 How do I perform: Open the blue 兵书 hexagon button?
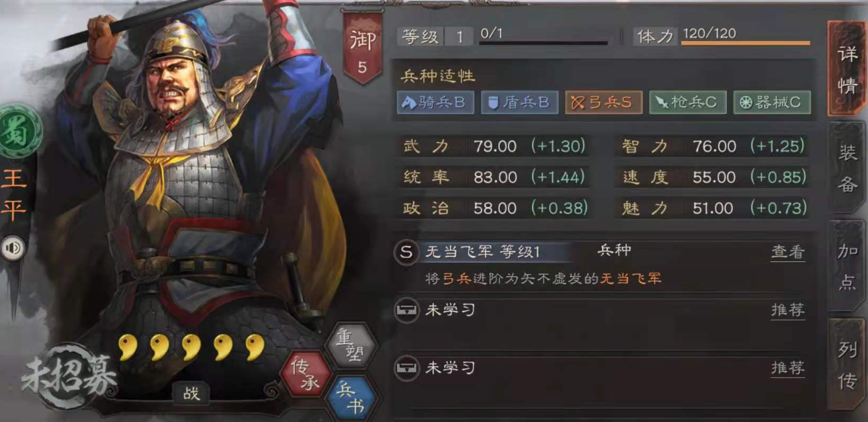coord(351,400)
